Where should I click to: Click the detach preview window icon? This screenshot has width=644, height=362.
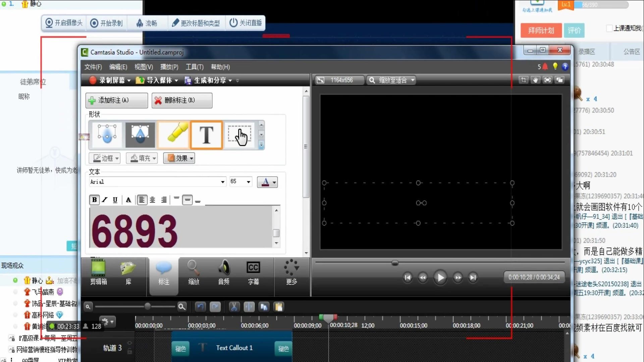point(559,80)
